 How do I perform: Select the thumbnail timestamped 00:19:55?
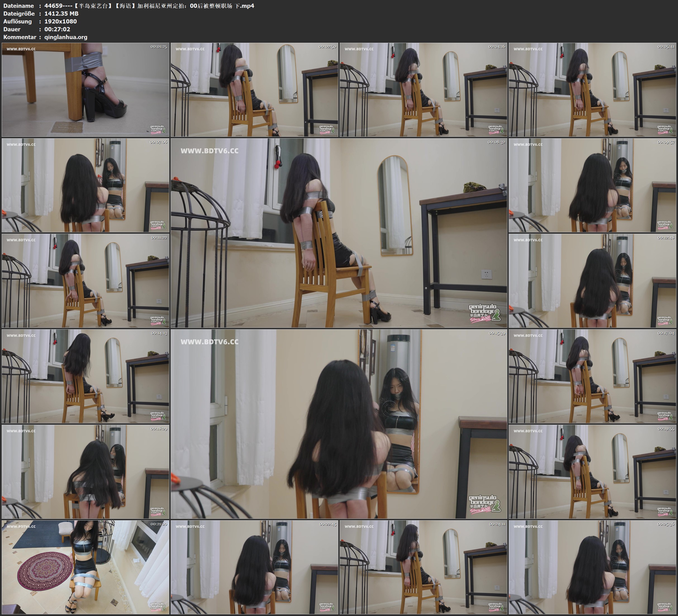[592, 471]
